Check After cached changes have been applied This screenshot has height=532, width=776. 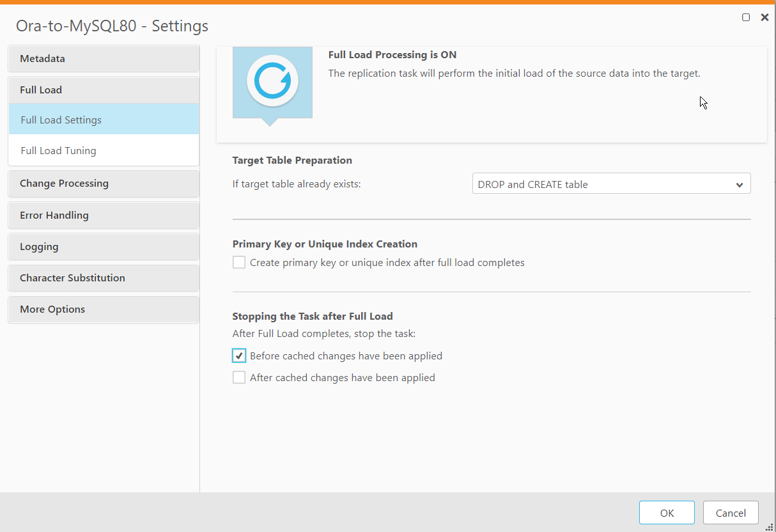pyautogui.click(x=239, y=377)
